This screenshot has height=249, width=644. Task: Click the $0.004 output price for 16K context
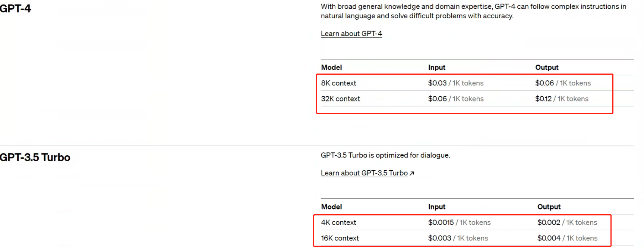click(x=549, y=238)
